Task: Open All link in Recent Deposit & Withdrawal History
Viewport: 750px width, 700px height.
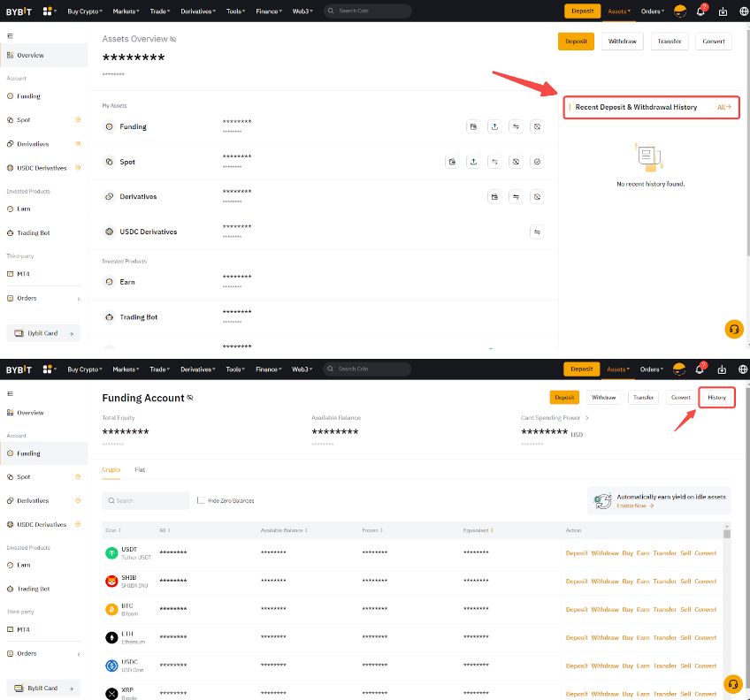Action: coord(724,107)
